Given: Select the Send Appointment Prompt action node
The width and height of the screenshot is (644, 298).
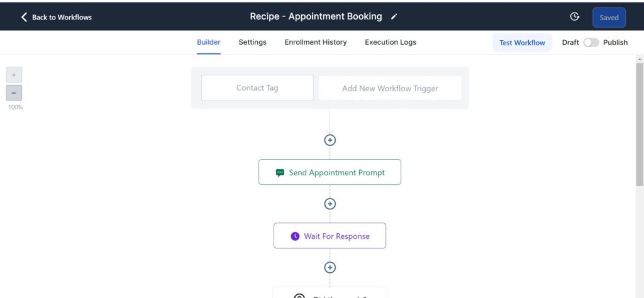Looking at the screenshot, I should [x=330, y=172].
